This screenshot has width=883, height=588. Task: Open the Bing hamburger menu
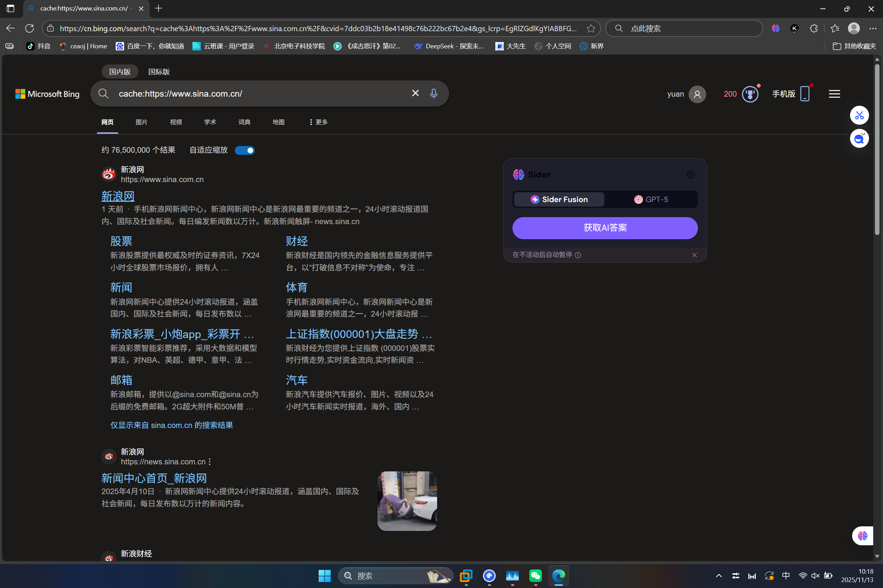(x=834, y=94)
